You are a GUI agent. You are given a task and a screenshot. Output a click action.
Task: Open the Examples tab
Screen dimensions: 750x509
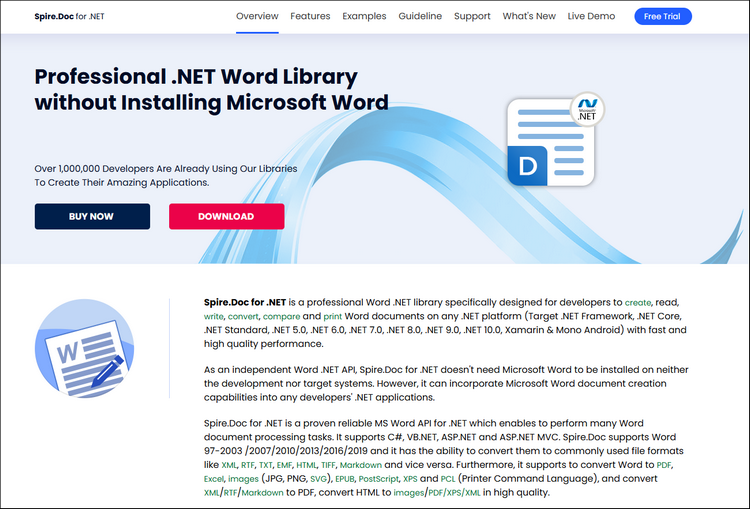click(364, 16)
